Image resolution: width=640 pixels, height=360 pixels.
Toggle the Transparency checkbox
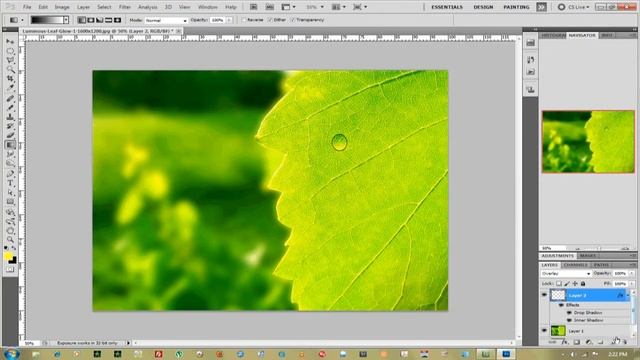(293, 20)
